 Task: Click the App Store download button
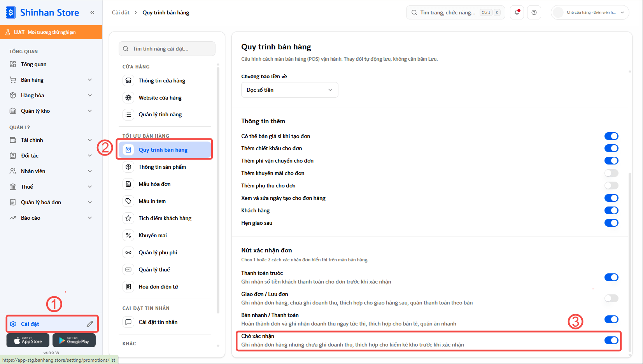(28, 340)
